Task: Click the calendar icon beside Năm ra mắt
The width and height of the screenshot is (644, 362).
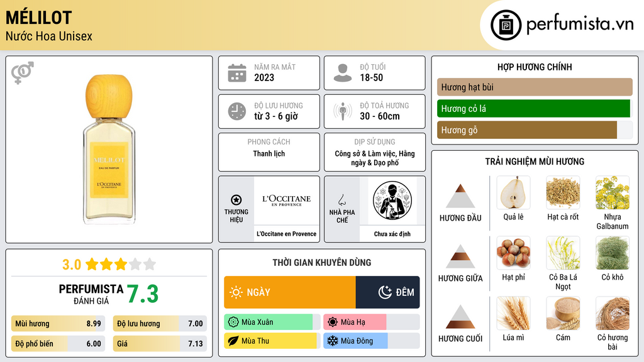Action: click(x=237, y=73)
